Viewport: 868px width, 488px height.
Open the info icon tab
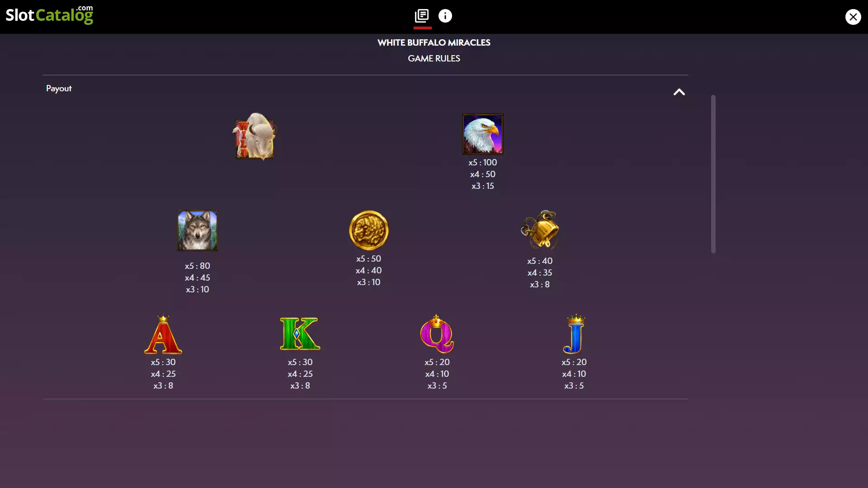pyautogui.click(x=445, y=16)
